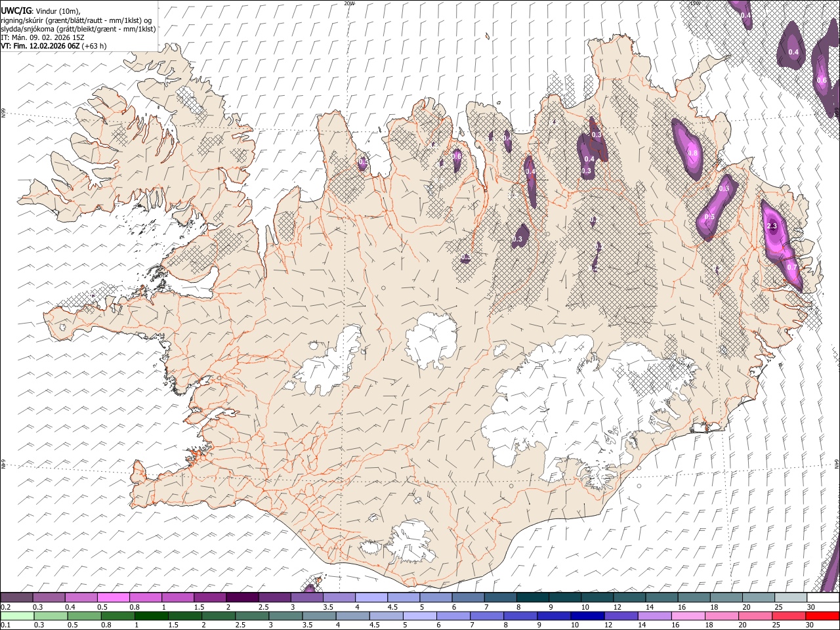Click the medium green 0.5 rain-scale swatch

point(85,616)
